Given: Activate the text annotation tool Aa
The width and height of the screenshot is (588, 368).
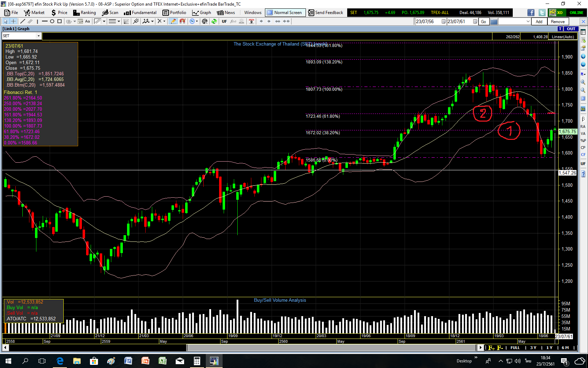Looking at the screenshot, I should 87,21.
